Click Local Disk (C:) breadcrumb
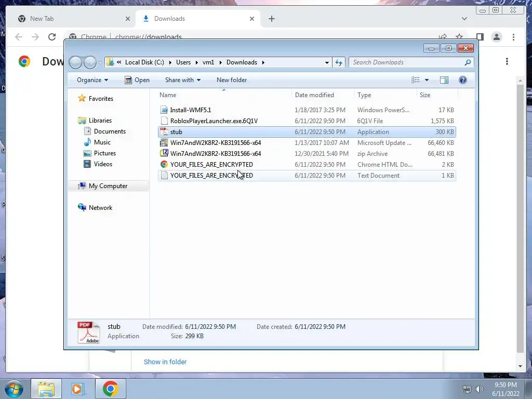 pyautogui.click(x=144, y=62)
